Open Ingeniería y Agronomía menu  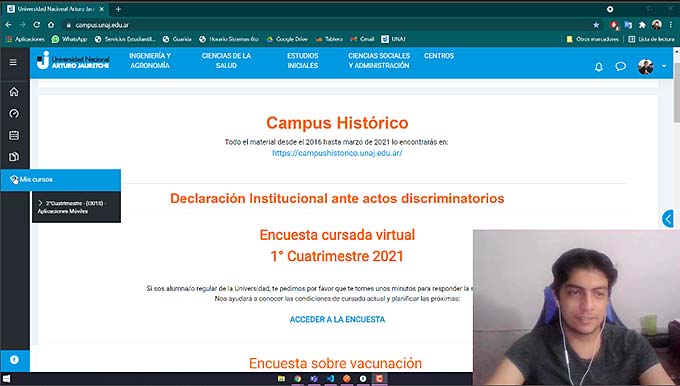150,61
